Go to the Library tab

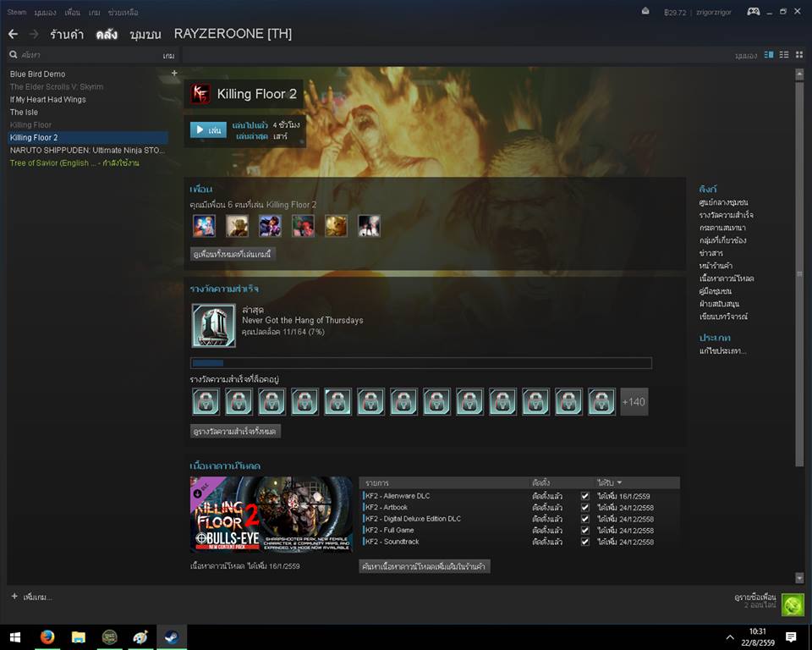[107, 34]
